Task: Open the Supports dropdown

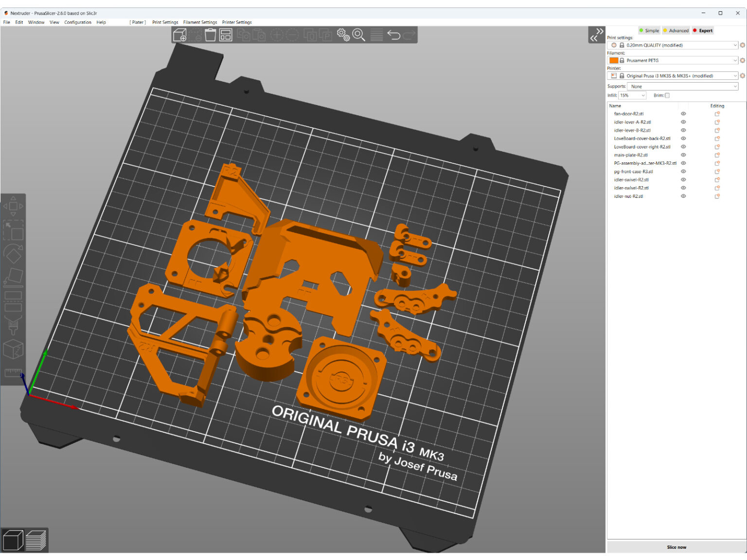Action: pyautogui.click(x=682, y=86)
